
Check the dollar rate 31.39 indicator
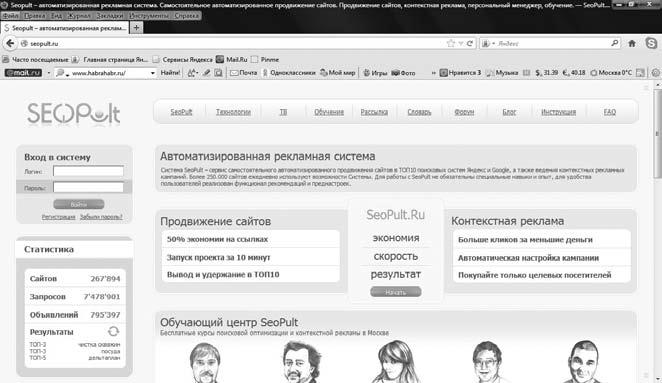pyautogui.click(x=547, y=73)
